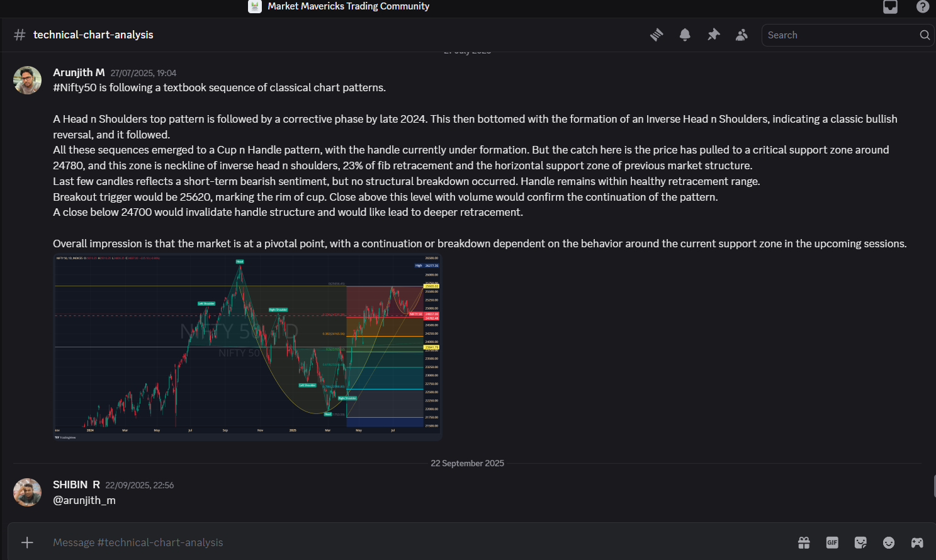Image resolution: width=936 pixels, height=560 pixels.
Task: Toggle the member list
Action: (741, 35)
